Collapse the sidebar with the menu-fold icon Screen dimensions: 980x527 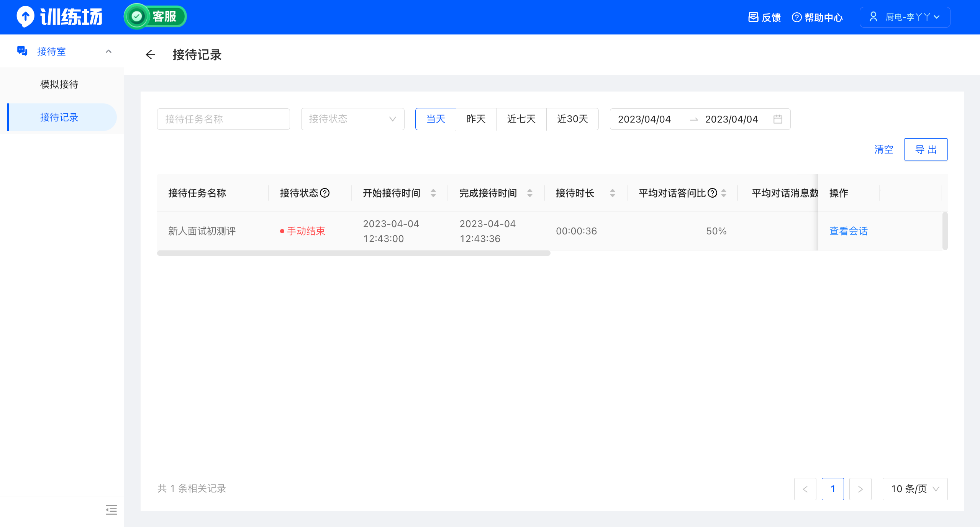pos(111,510)
